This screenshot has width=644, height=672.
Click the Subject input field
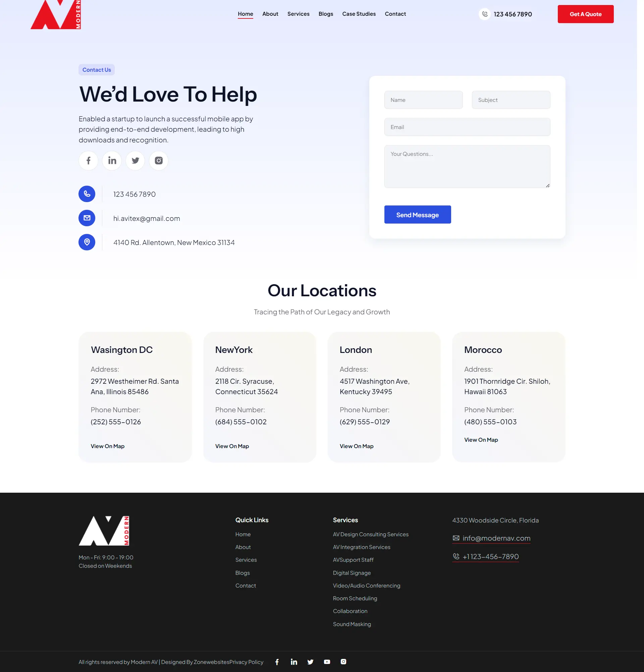511,100
